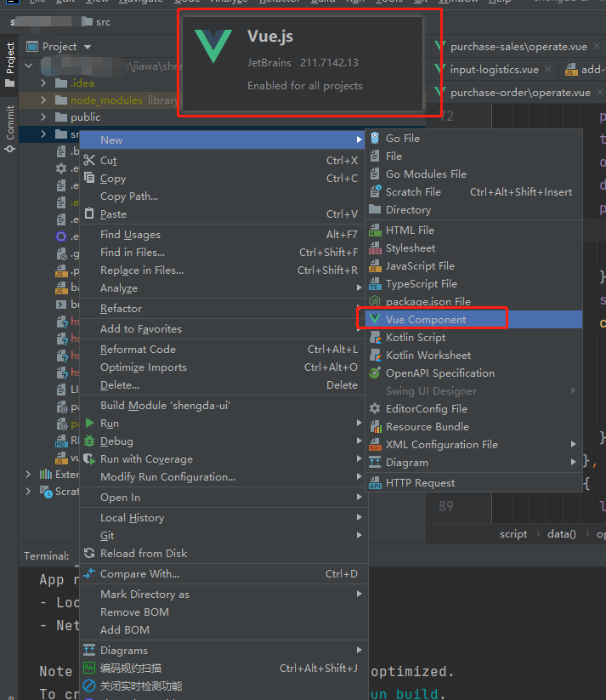Image resolution: width=606 pixels, height=700 pixels.
Task: Click the Resource Bundle icon
Action: [375, 427]
